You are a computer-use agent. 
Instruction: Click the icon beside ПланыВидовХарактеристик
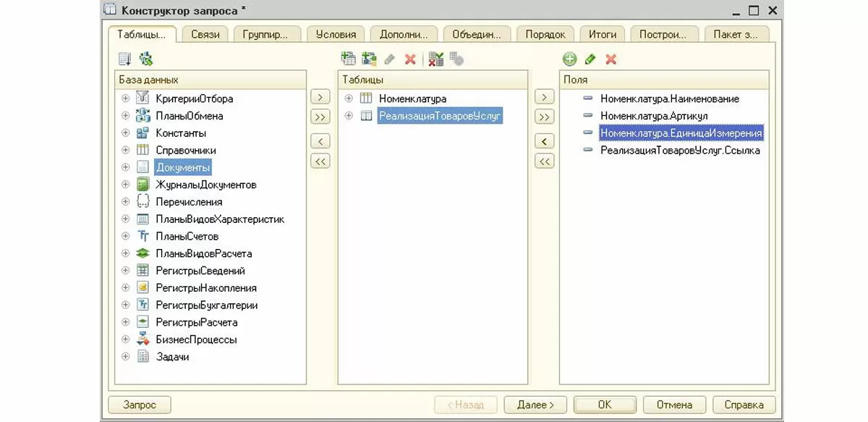click(x=142, y=219)
